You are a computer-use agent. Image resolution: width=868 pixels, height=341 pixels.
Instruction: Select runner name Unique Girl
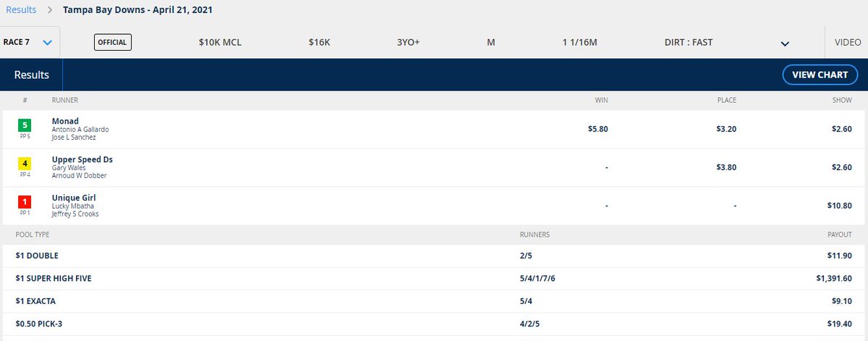[x=74, y=198]
